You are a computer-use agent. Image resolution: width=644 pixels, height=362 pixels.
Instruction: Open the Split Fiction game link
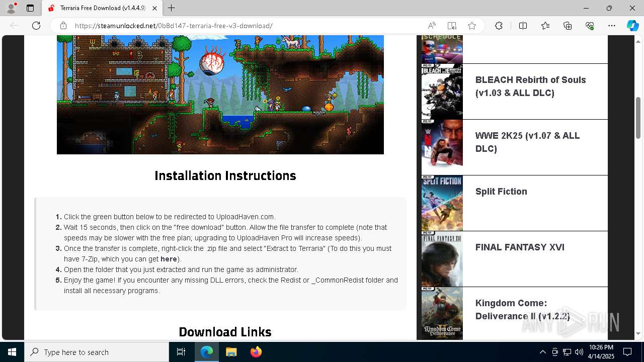pos(501,192)
